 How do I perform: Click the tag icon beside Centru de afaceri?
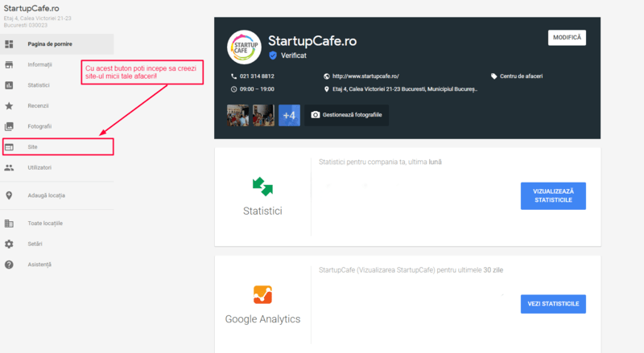(494, 76)
